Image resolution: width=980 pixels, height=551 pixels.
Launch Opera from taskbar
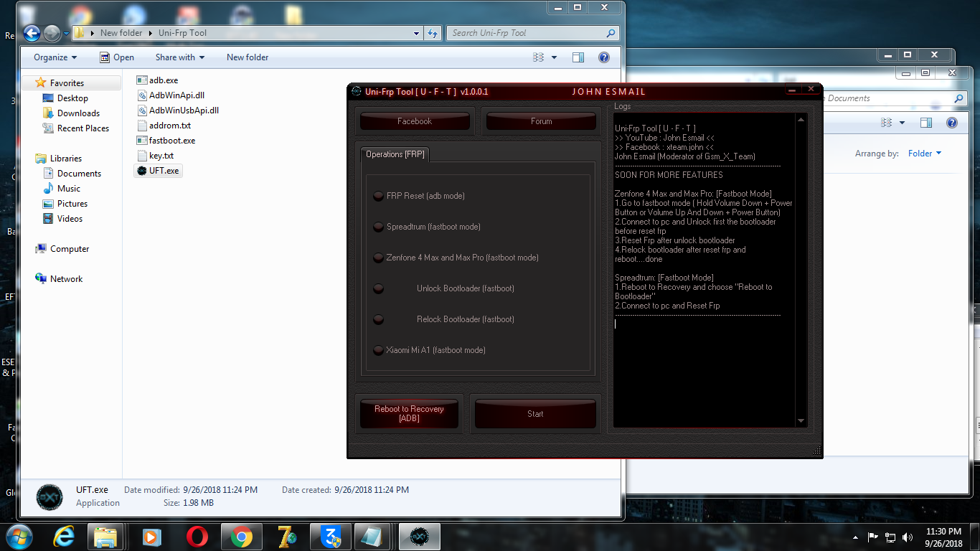197,537
